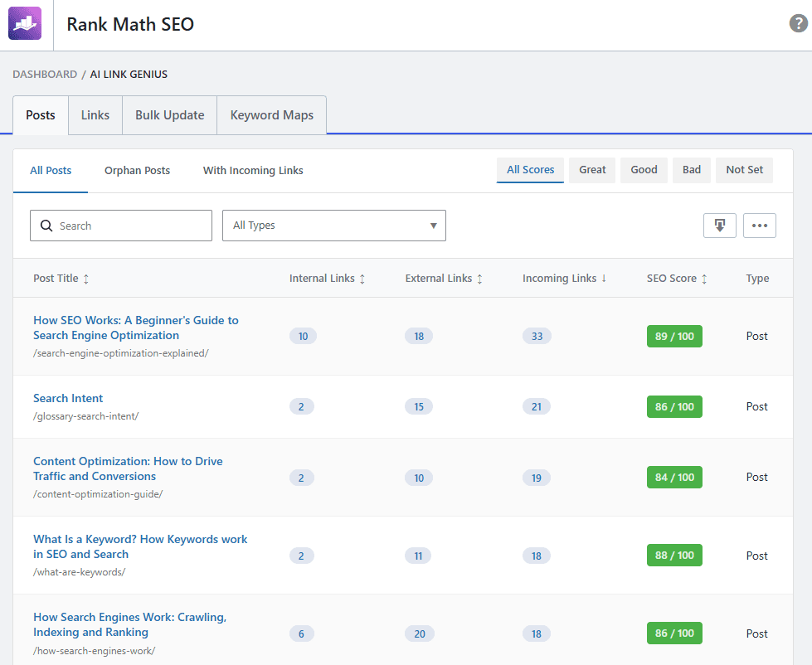Click inside the Search input field
The image size is (812, 665).
pyautogui.click(x=121, y=226)
